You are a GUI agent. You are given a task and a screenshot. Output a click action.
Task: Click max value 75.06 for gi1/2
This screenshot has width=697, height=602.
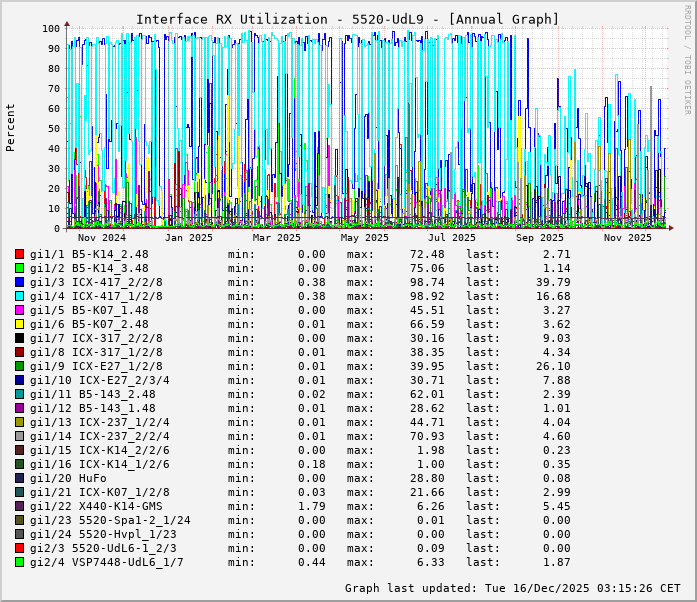[427, 268]
